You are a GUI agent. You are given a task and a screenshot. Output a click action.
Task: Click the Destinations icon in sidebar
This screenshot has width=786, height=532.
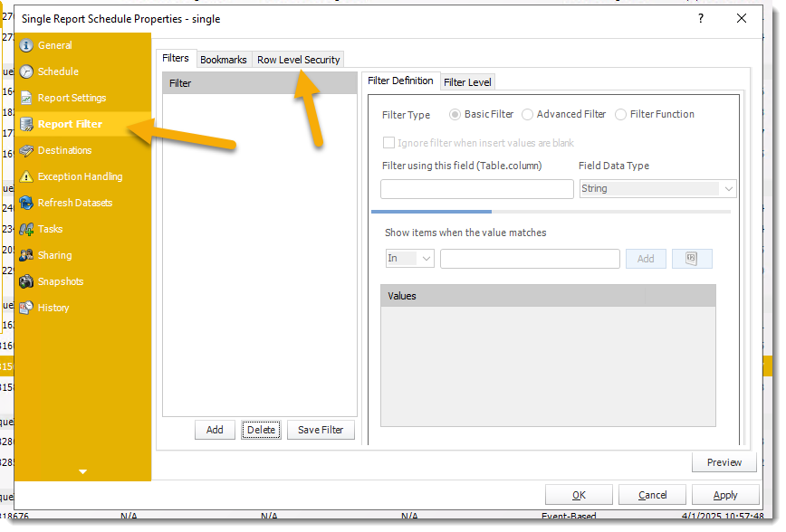(x=26, y=150)
